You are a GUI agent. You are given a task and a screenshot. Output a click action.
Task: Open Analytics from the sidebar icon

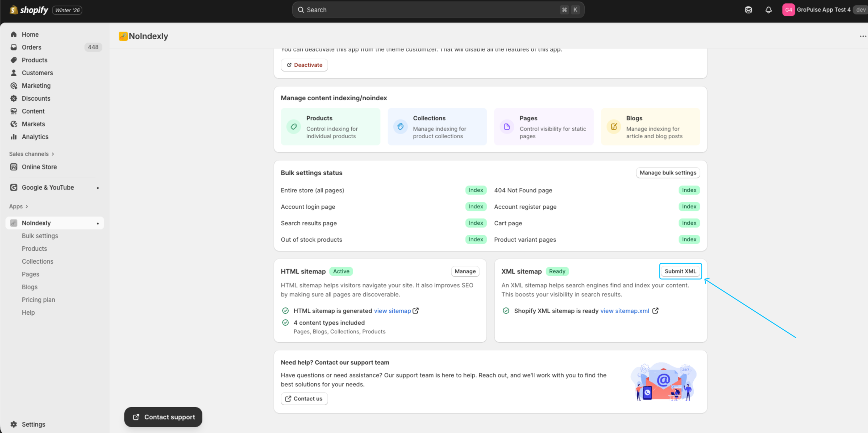coord(14,137)
